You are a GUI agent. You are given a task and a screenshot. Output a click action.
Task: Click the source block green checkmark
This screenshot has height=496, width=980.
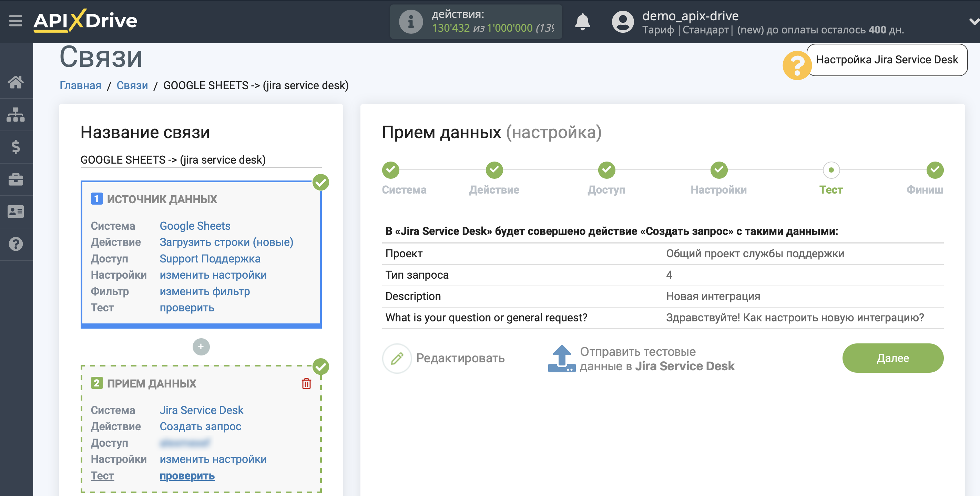click(x=321, y=183)
